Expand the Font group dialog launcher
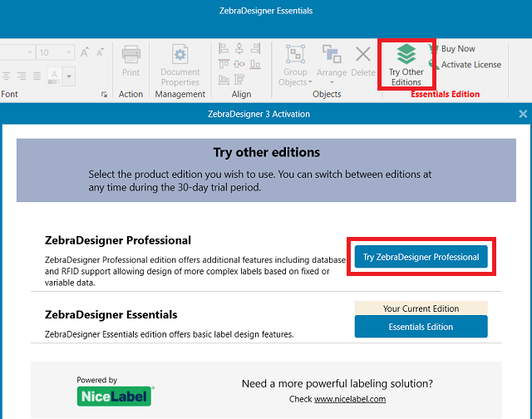 (x=104, y=95)
